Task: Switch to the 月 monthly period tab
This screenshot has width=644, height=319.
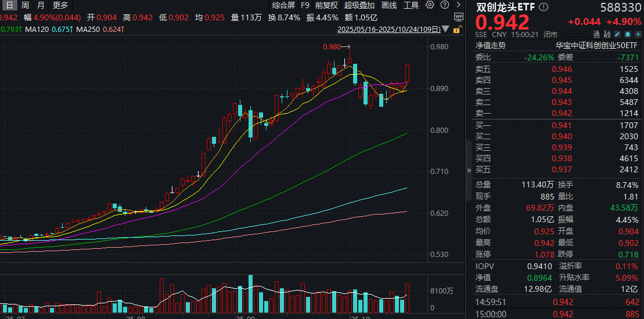Action: click(40, 5)
